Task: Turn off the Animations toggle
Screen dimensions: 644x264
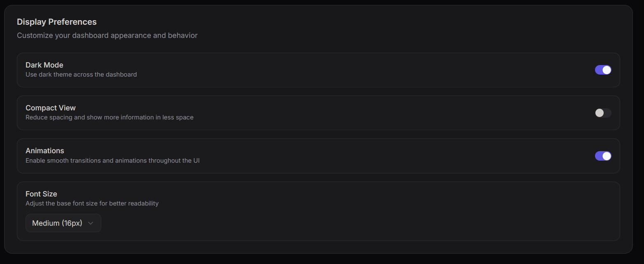Action: (603, 156)
